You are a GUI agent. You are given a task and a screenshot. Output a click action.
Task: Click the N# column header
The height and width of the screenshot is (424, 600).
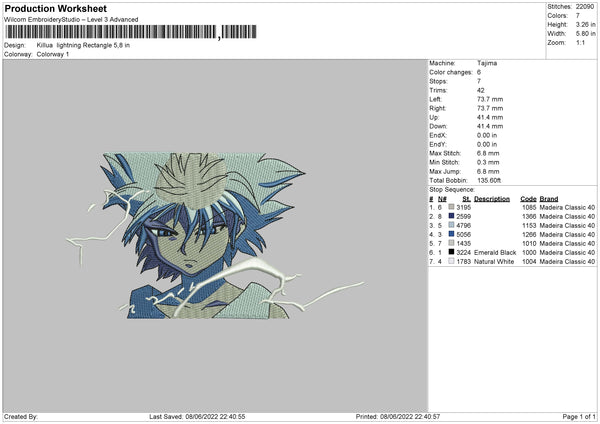[442, 199]
